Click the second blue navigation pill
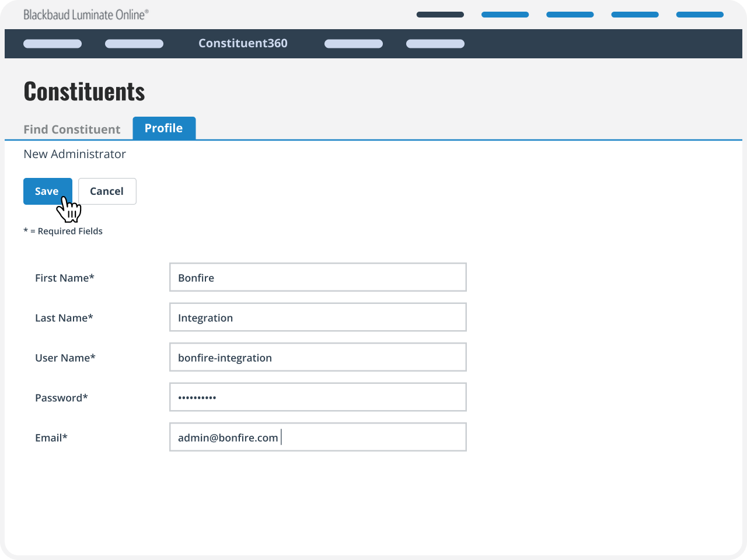 pos(505,14)
